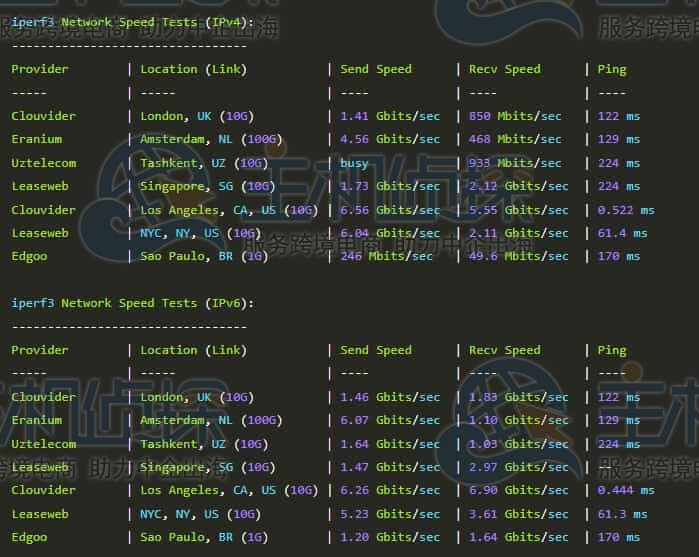
Task: Click "London, UK (10G)" in the IPv6 table
Action: coord(197,397)
